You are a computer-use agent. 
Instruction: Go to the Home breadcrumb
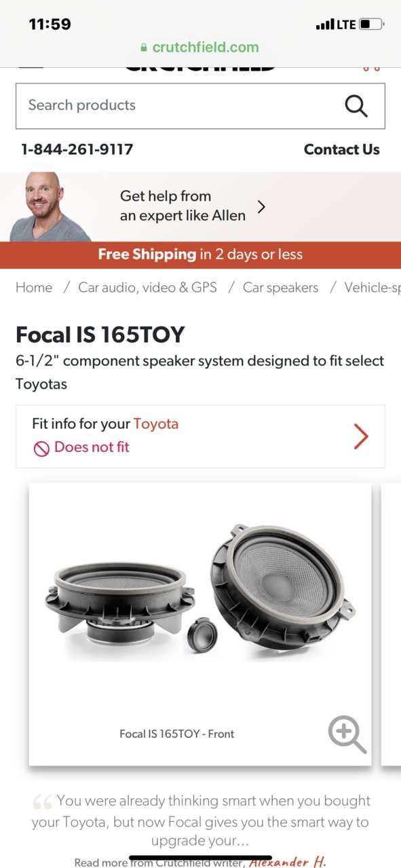pos(34,287)
